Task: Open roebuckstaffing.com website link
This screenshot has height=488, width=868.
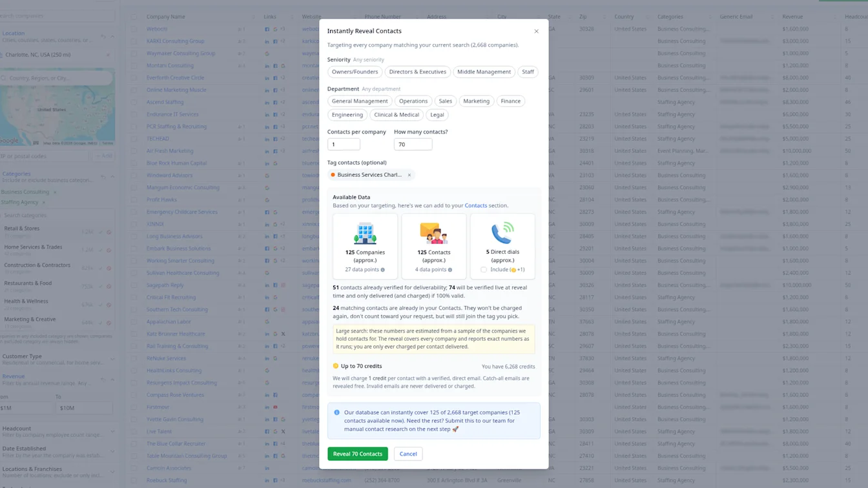Action: [x=326, y=480]
